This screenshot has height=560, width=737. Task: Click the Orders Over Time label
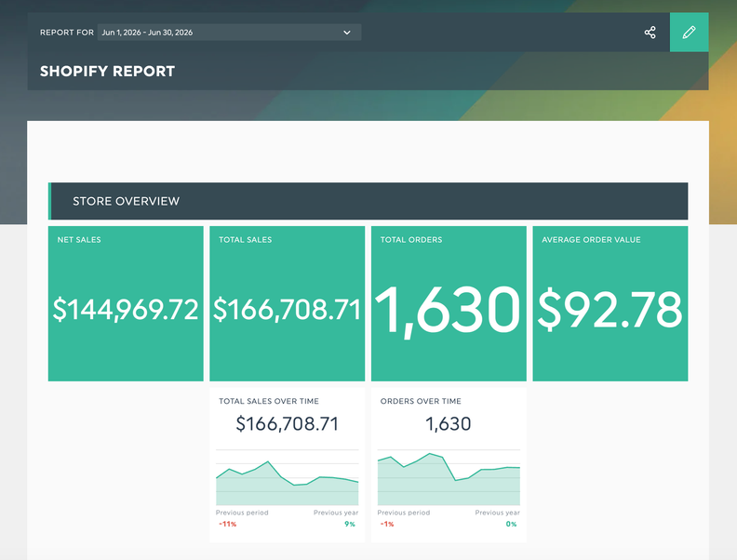click(421, 401)
